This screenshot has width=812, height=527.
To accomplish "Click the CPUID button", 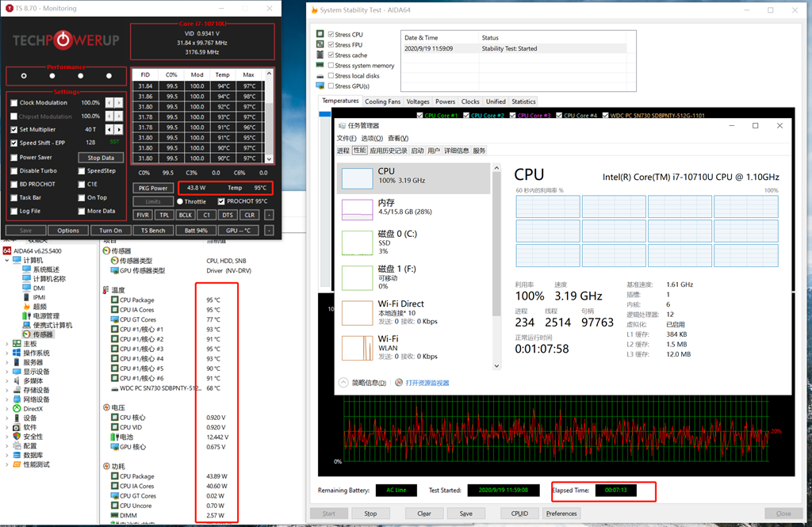I will tap(519, 514).
